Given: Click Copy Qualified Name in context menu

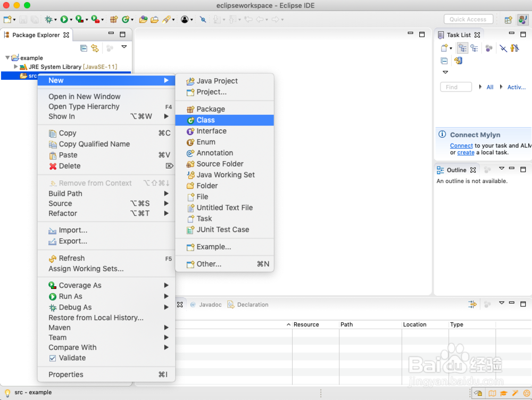Looking at the screenshot, I should click(106, 144).
